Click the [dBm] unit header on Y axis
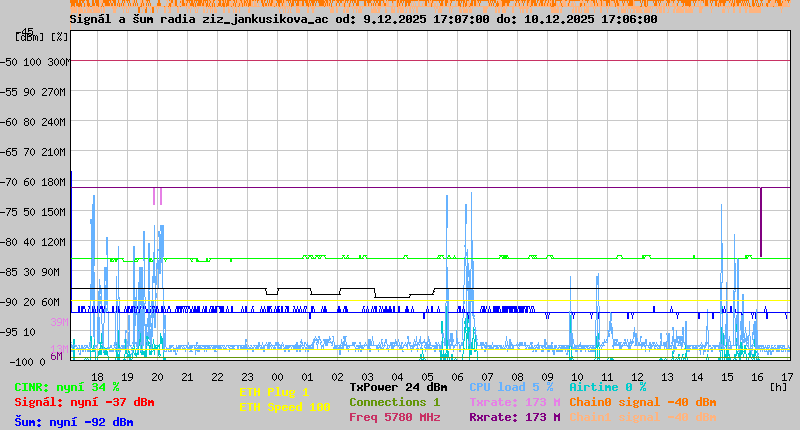 [30, 37]
